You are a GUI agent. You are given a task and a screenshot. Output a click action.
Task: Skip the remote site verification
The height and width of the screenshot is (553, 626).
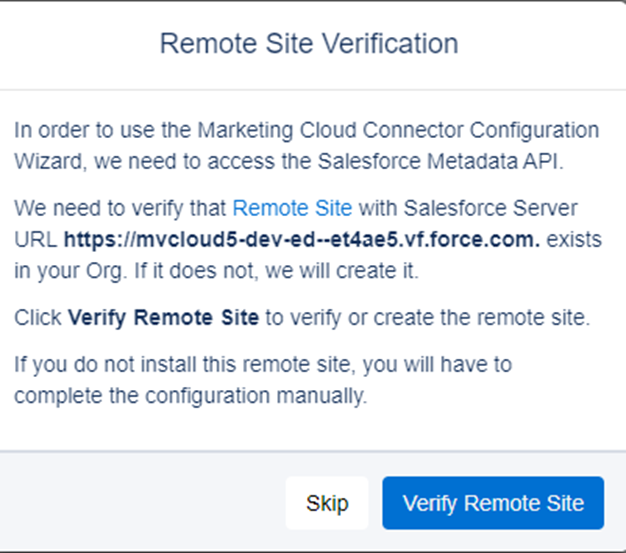327,503
